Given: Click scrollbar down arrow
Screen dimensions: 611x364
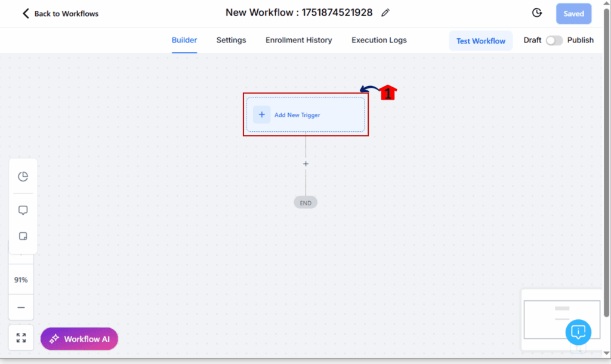Looking at the screenshot, I should pos(607,353).
